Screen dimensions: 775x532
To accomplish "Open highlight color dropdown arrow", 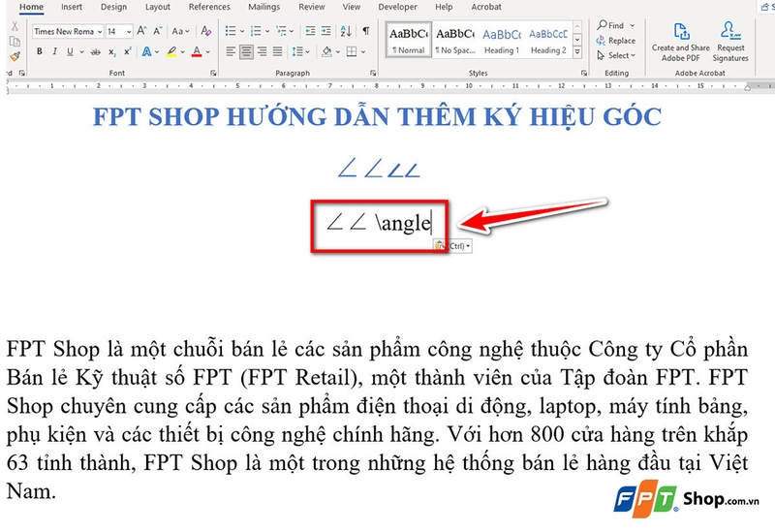I will 183,51.
